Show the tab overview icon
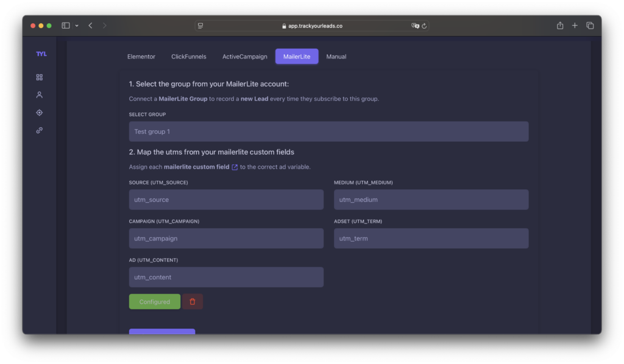This screenshot has width=624, height=364. point(590,26)
